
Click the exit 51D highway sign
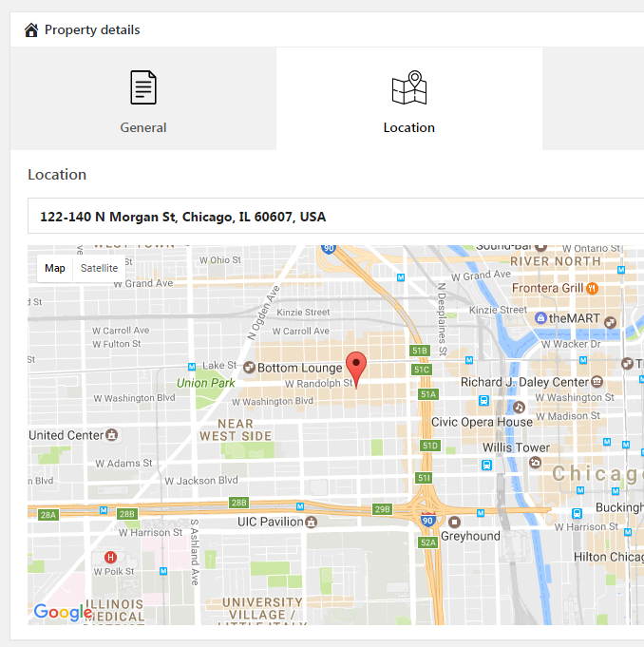430,446
